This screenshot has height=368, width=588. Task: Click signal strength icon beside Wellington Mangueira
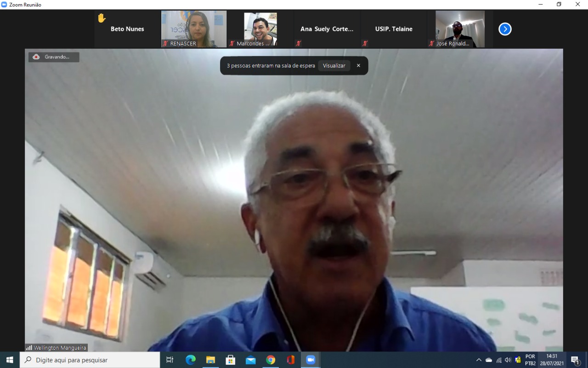click(29, 348)
